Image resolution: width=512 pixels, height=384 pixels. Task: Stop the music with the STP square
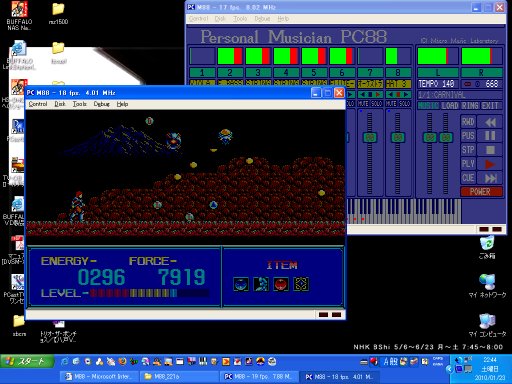click(490, 150)
